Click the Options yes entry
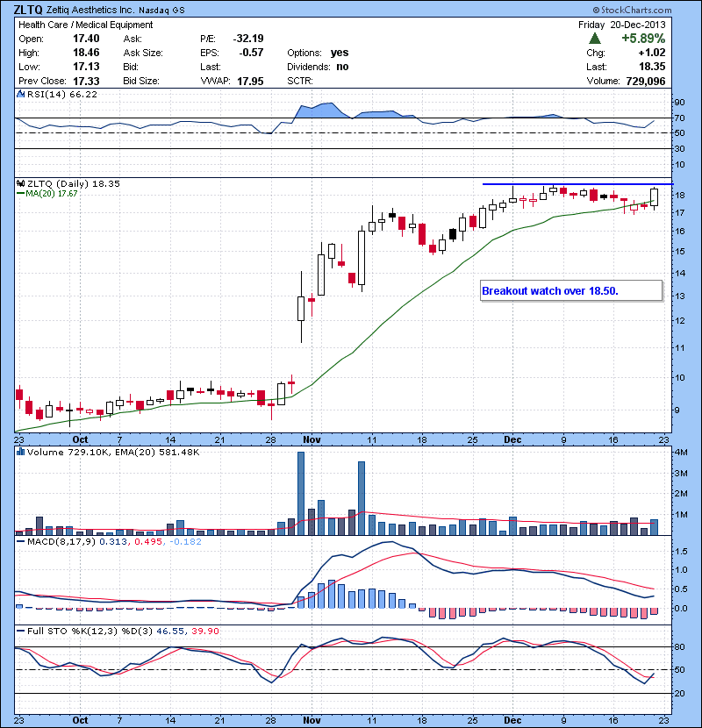 point(318,53)
